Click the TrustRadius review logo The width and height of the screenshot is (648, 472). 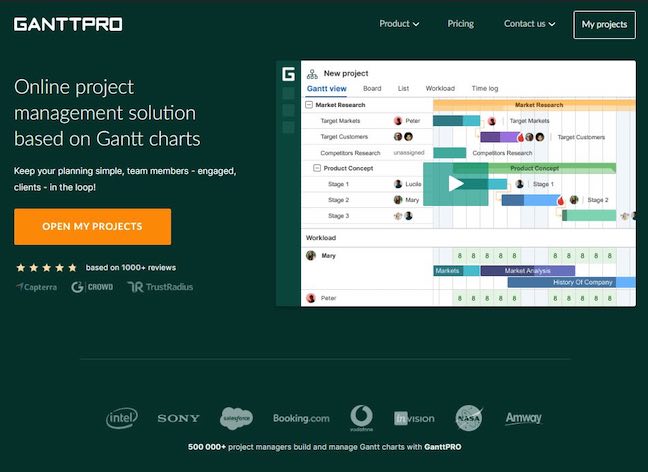(160, 287)
